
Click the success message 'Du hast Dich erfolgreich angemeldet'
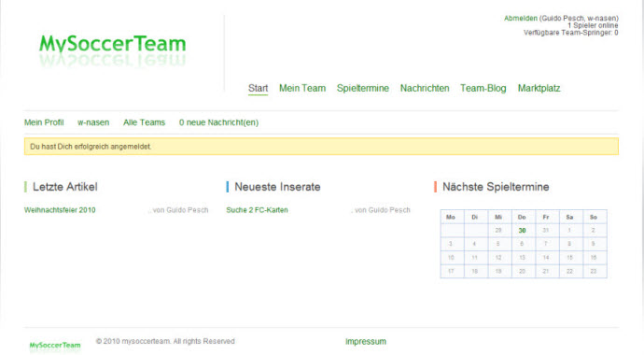tap(321, 147)
